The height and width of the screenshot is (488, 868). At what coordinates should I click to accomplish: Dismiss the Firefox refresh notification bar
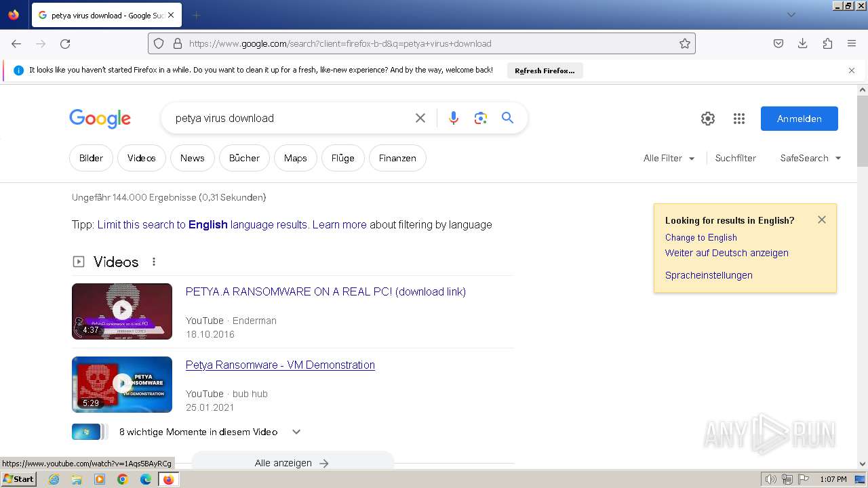click(852, 70)
